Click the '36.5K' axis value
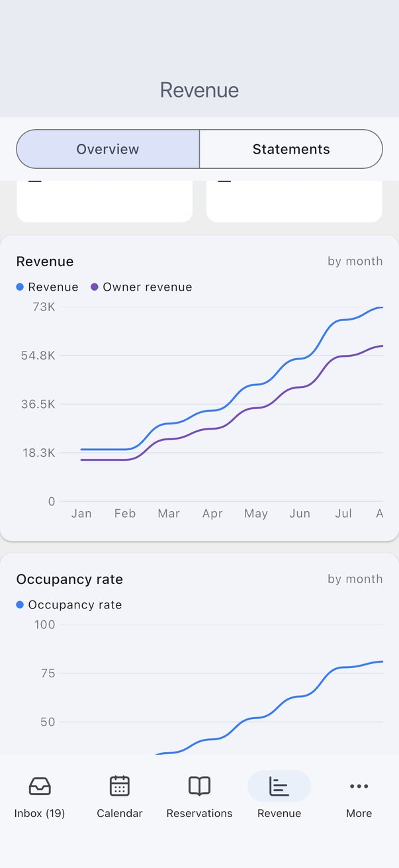This screenshot has height=868, width=399. coord(38,404)
